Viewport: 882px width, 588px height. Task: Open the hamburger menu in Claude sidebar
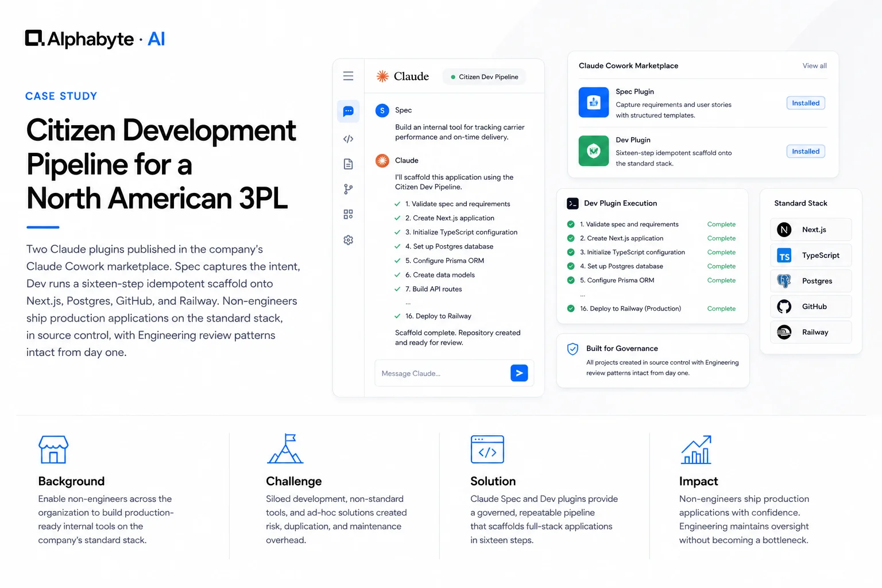(x=348, y=76)
